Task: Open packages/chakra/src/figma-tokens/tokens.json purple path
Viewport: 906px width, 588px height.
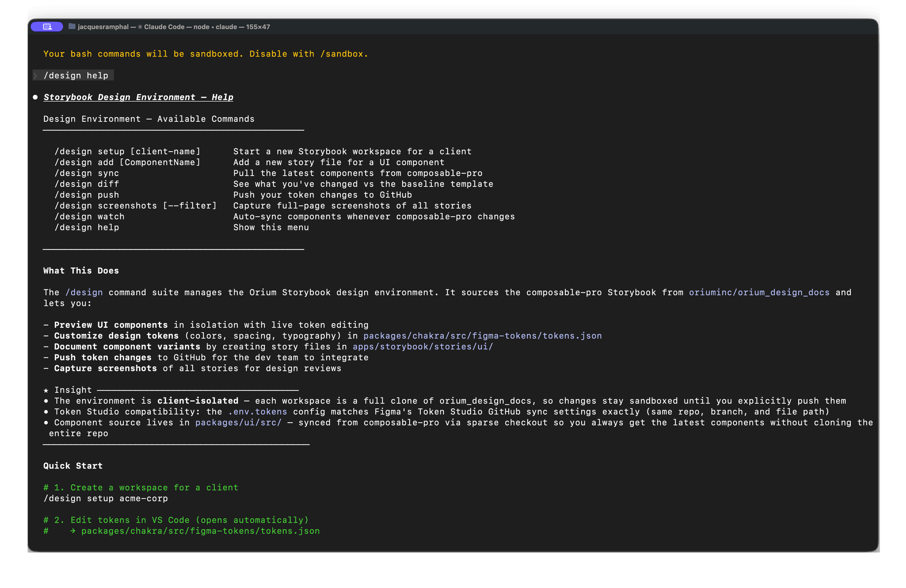Action: [482, 336]
